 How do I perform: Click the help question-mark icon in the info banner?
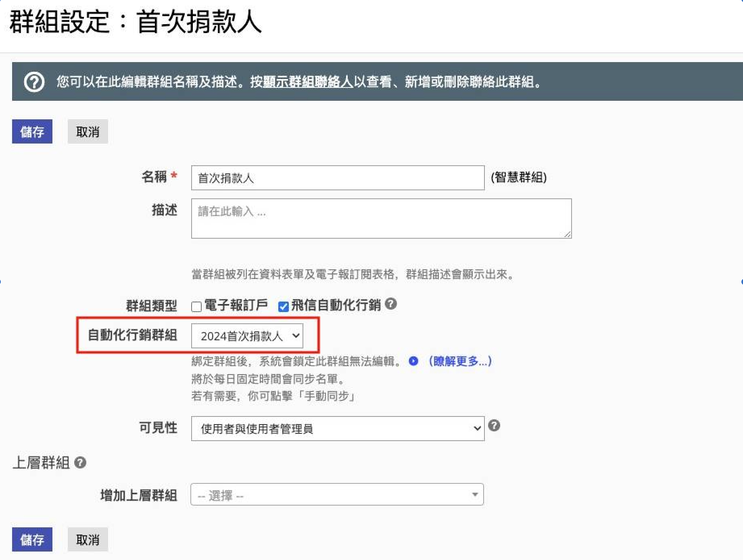point(34,82)
